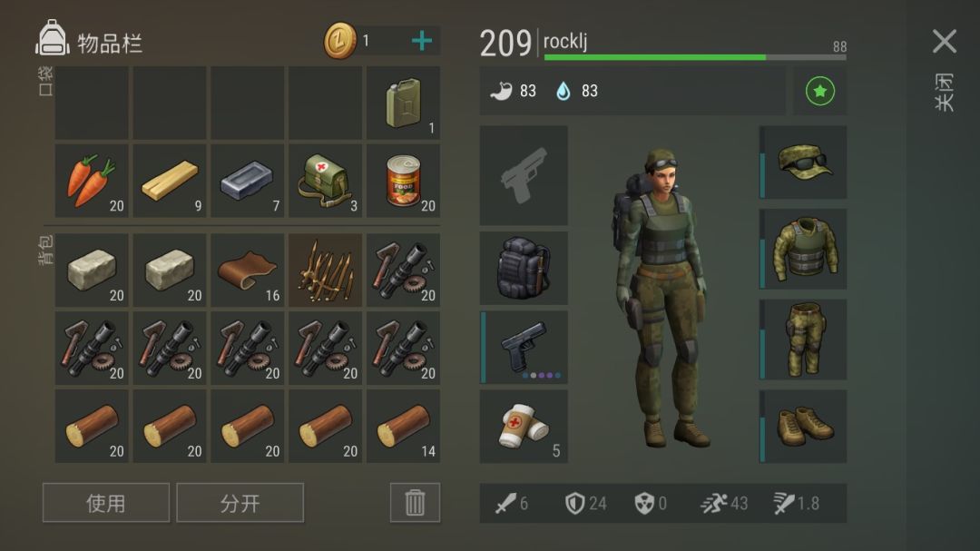Select the spike trap item
Image resolution: width=980 pixels, height=551 pixels.
point(325,271)
